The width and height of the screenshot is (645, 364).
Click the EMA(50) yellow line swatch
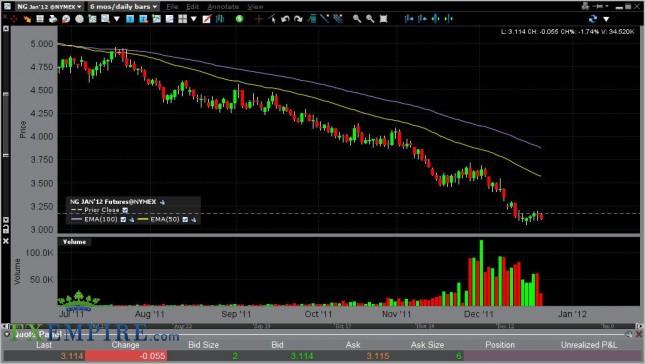(x=143, y=220)
